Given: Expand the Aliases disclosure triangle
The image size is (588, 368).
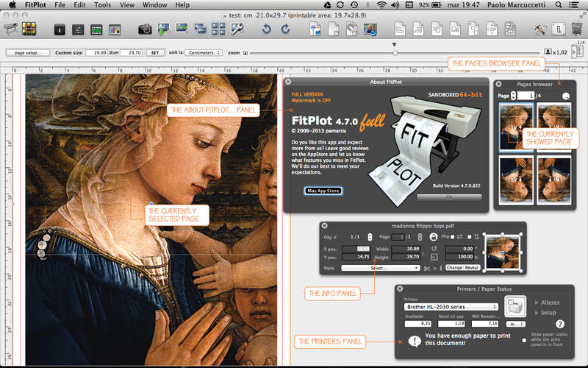Looking at the screenshot, I should [537, 302].
